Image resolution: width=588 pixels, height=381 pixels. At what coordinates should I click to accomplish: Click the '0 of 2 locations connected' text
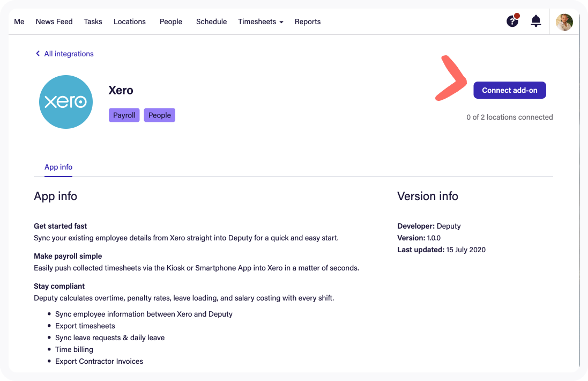510,117
